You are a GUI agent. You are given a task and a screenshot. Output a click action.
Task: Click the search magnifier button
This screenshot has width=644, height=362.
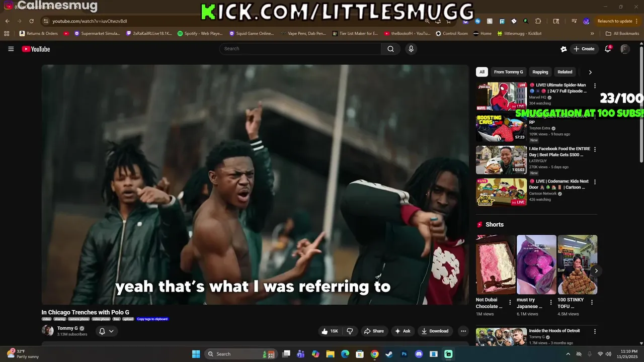tap(390, 49)
